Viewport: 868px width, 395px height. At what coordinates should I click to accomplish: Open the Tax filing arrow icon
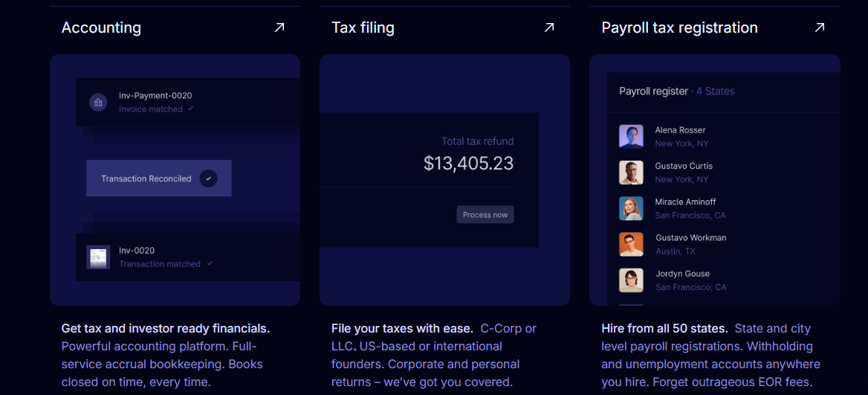pyautogui.click(x=549, y=27)
